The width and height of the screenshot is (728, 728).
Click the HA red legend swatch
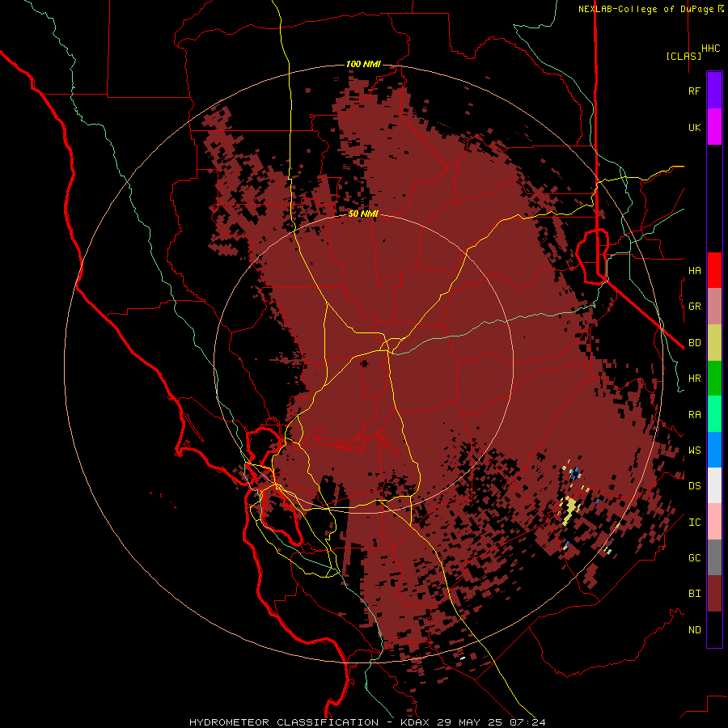tap(714, 270)
